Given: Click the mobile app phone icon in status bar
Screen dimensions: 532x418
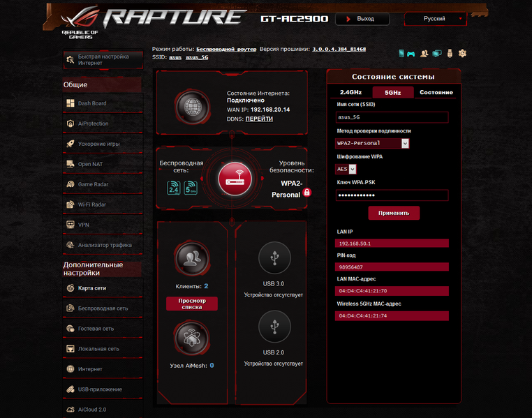Looking at the screenshot, I should 401,54.
